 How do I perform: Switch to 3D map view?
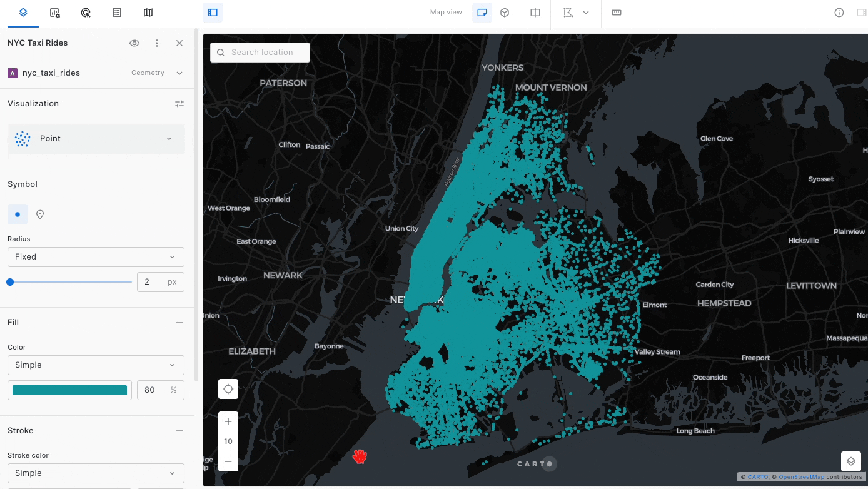click(x=505, y=13)
